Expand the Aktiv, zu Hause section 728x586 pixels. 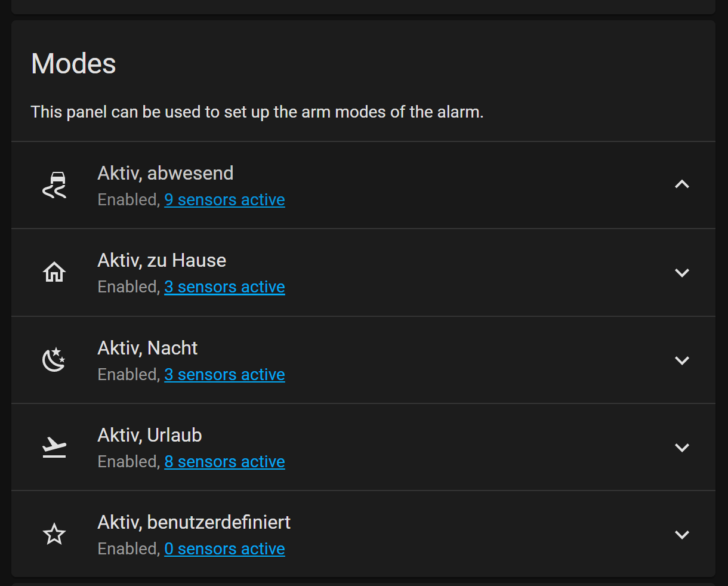[x=681, y=272]
